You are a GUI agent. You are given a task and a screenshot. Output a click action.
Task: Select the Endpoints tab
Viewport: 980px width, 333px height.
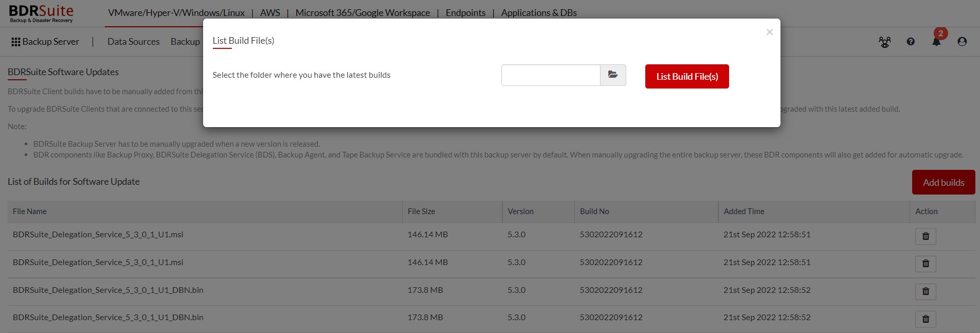coord(465,13)
